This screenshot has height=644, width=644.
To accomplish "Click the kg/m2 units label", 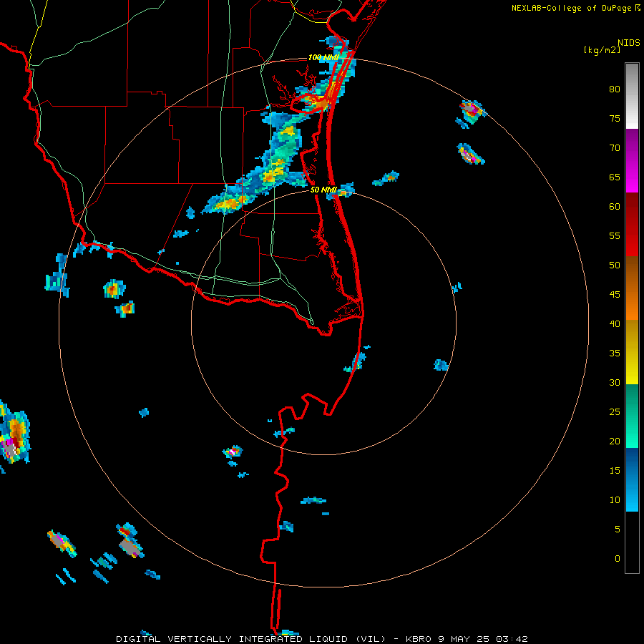I will [602, 50].
